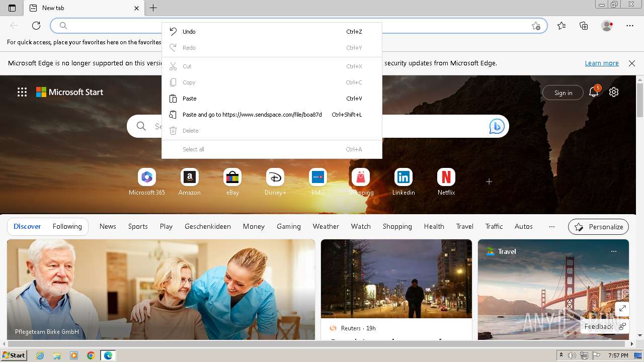Adjust volume via the speaker tray icon
Screen dimensions: 644x362
[x=572, y=355]
